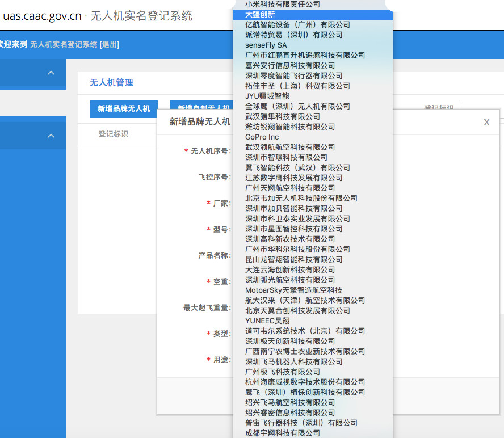Image resolution: width=504 pixels, height=438 pixels.
Task: Click the 新增品牌无人机 button
Action: click(124, 108)
